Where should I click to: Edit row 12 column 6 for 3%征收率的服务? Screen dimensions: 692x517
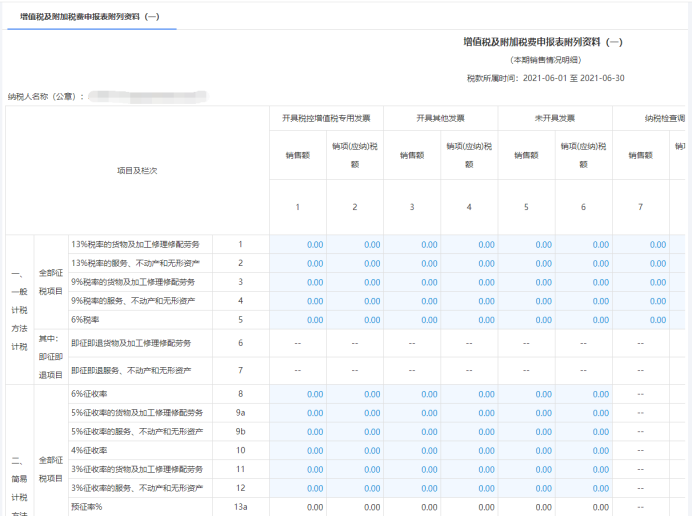pyautogui.click(x=583, y=488)
